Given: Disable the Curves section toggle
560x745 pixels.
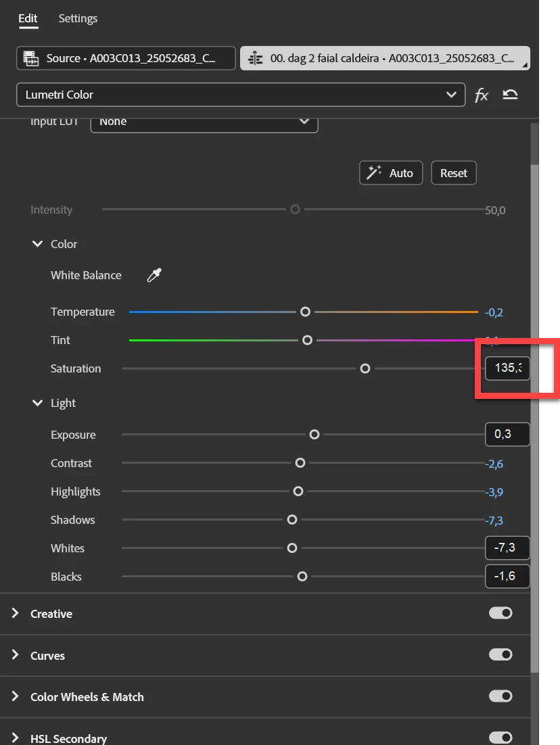Looking at the screenshot, I should (x=500, y=654).
